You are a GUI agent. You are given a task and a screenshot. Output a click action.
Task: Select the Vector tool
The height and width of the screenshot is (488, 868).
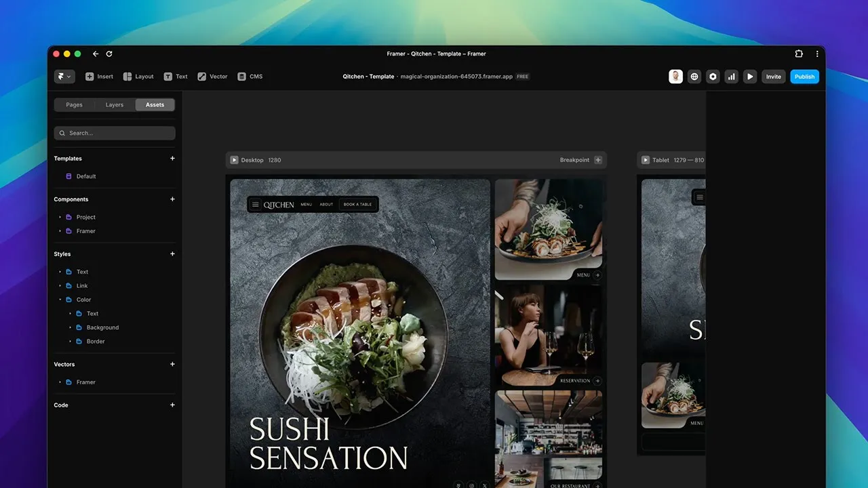[x=212, y=77]
